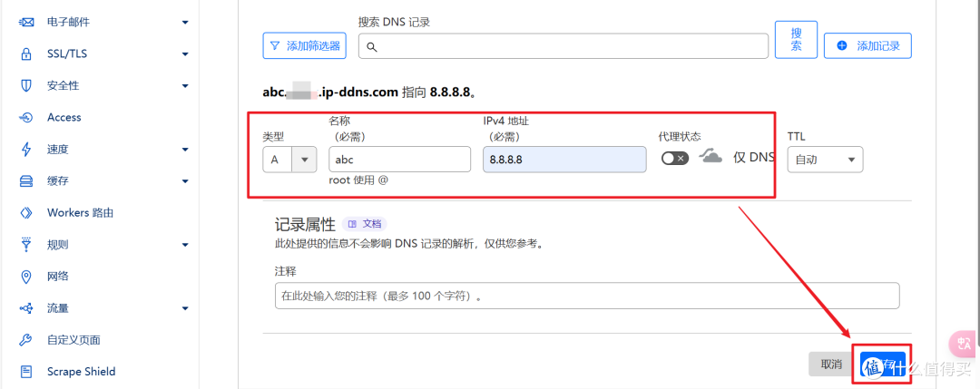The image size is (980, 389).
Task: Open the Access menu item
Action: coord(64,117)
